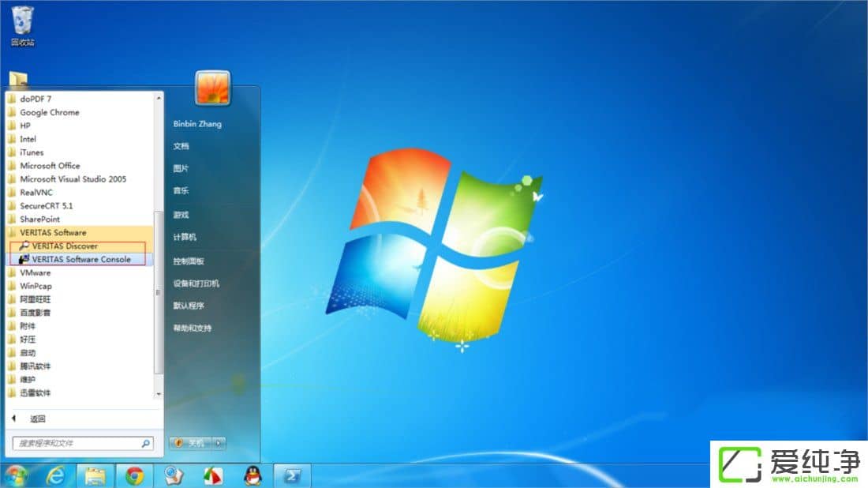The image size is (868, 488).
Task: Click 返回 to go back
Action: point(37,419)
